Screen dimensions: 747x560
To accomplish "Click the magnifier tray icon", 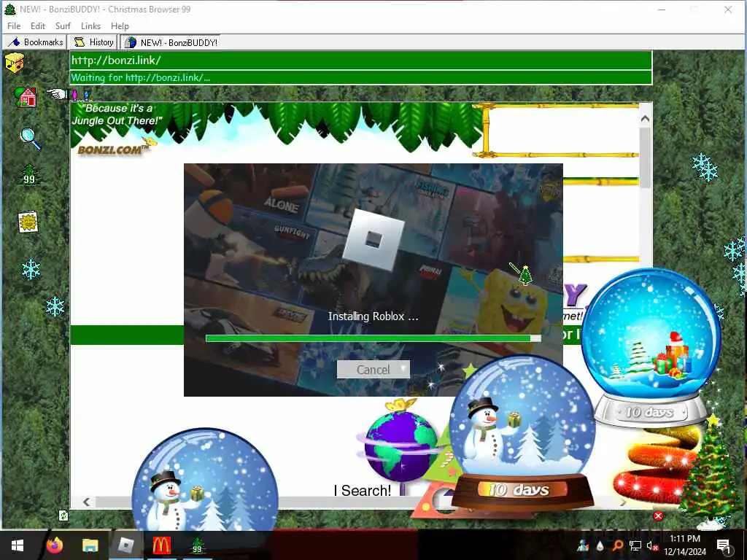I will pos(617,545).
